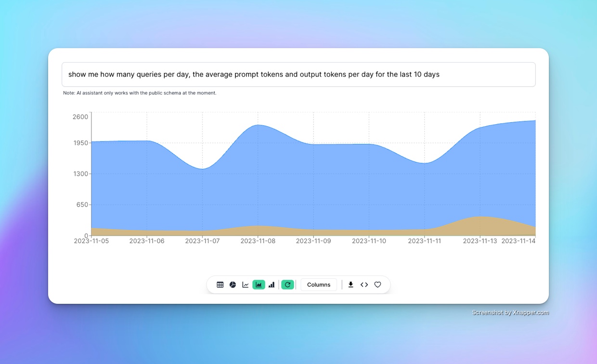597x364 pixels.
Task: Choose the line chart icon
Action: click(246, 285)
